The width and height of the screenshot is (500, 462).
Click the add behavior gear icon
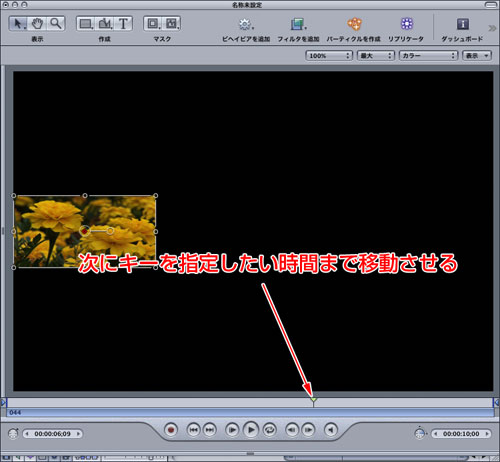click(x=246, y=24)
